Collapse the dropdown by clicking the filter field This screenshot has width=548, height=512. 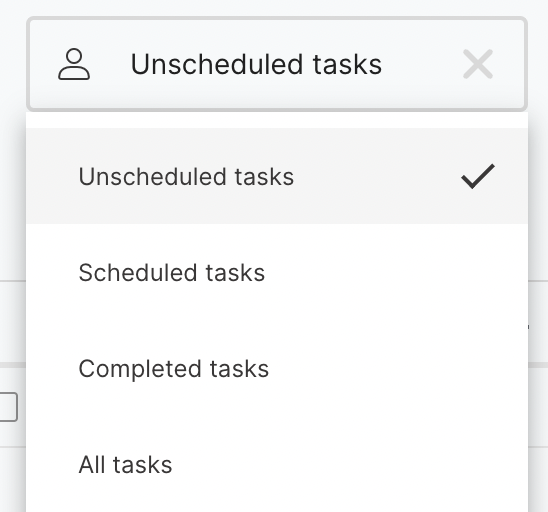(277, 64)
